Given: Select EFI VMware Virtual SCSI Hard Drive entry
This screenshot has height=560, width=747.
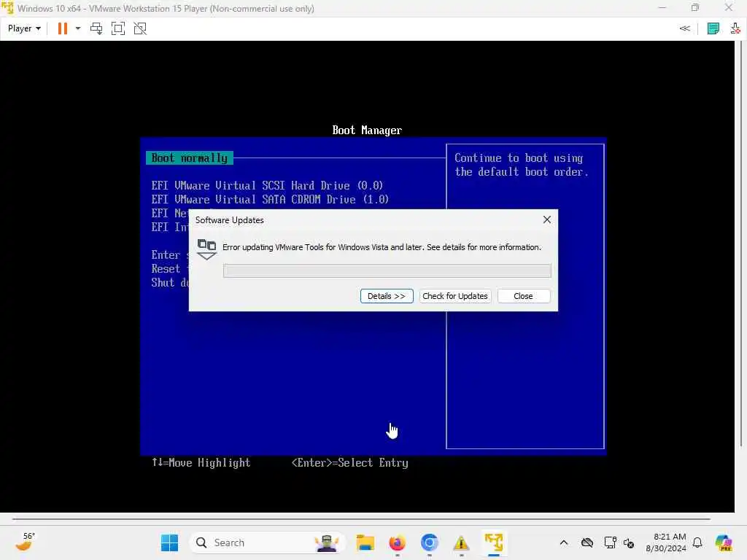Looking at the screenshot, I should pyautogui.click(x=267, y=185).
